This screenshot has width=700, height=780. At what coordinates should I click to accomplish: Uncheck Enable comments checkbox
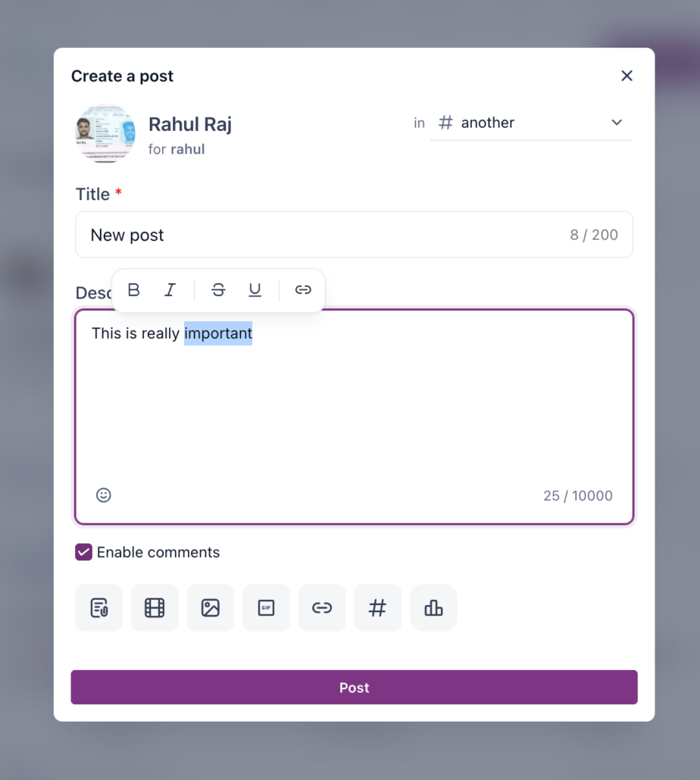pyautogui.click(x=83, y=552)
